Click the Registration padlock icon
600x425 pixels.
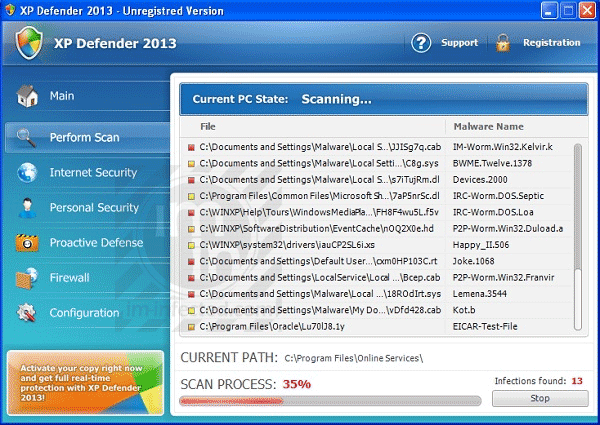(x=502, y=43)
